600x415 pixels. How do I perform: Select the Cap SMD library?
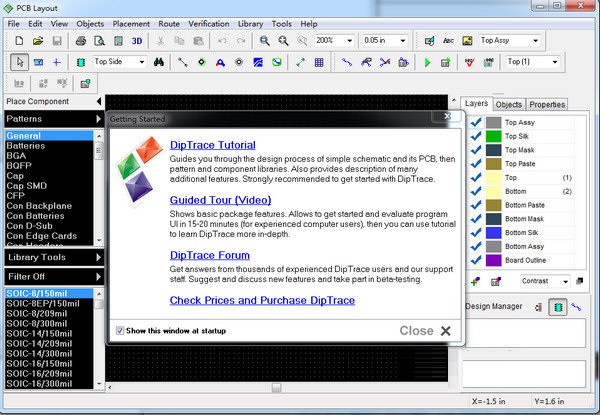(x=26, y=186)
